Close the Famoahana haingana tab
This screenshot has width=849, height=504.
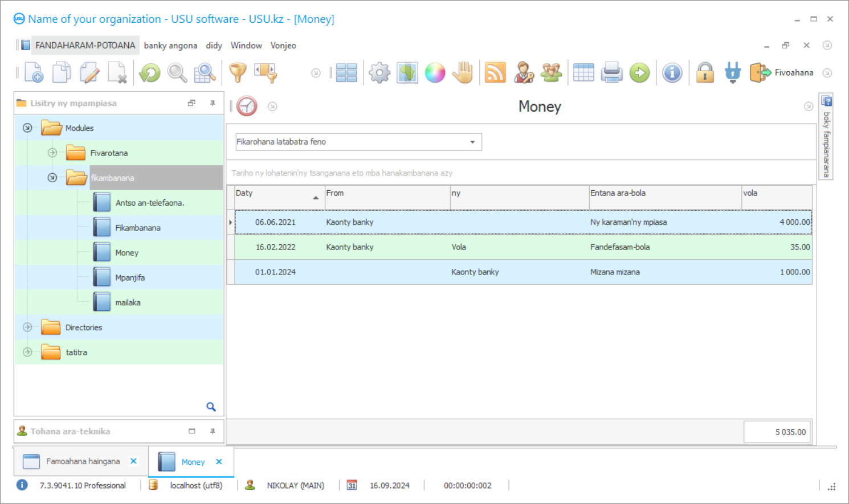click(133, 461)
